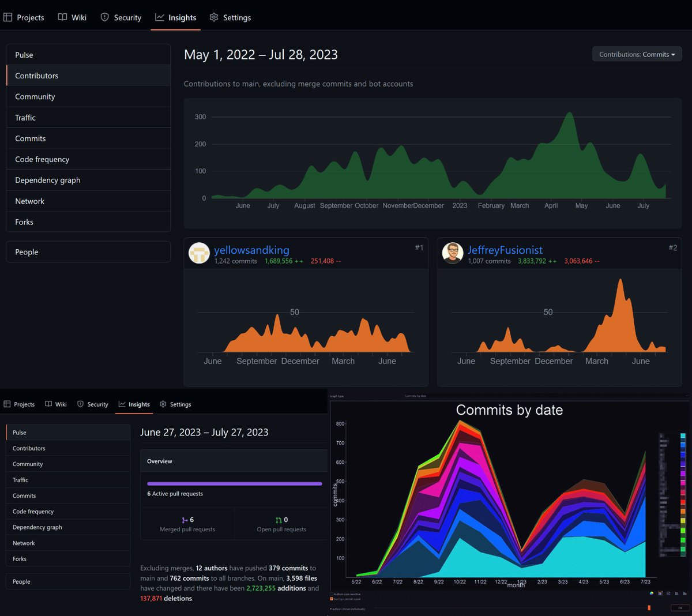The height and width of the screenshot is (616, 692).
Task: Select Code frequency in the upper sidebar
Action: coord(88,159)
